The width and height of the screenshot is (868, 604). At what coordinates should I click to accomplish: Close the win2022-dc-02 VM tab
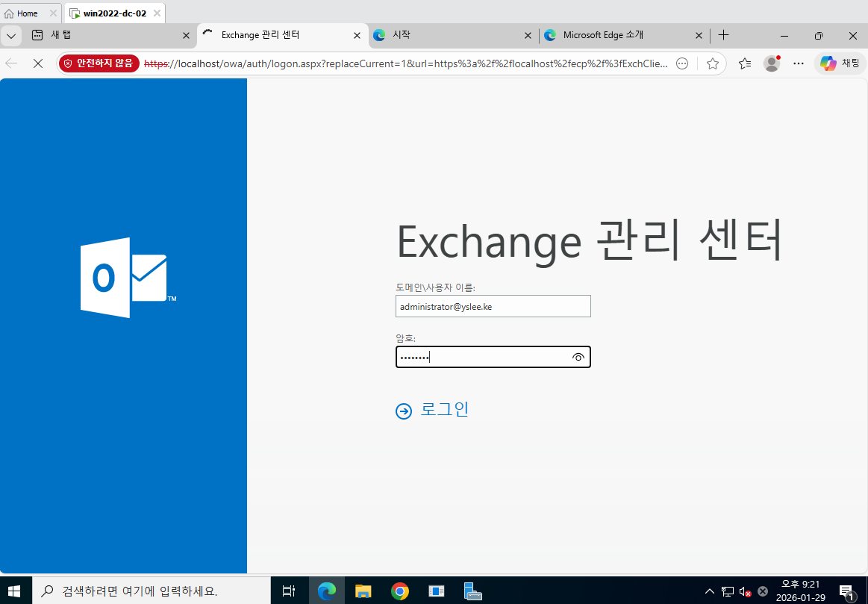[x=157, y=13]
